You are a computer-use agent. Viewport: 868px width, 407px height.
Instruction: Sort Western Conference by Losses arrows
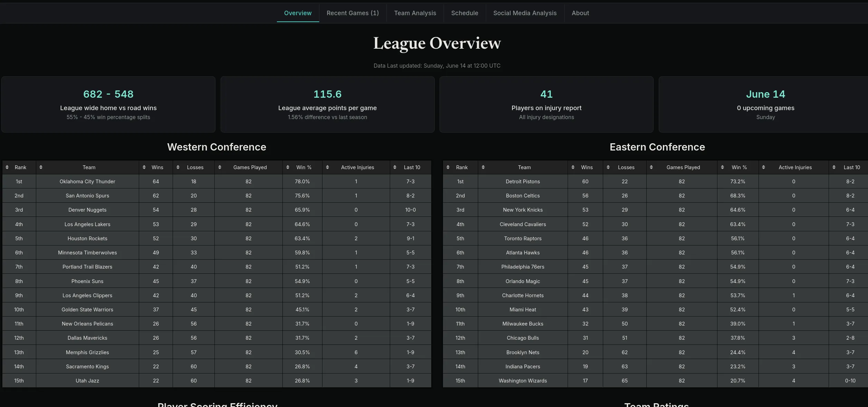[x=178, y=167]
